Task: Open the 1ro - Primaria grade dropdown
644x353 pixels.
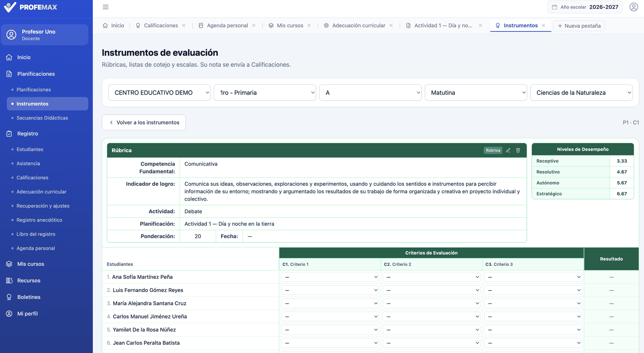Action: tap(265, 92)
